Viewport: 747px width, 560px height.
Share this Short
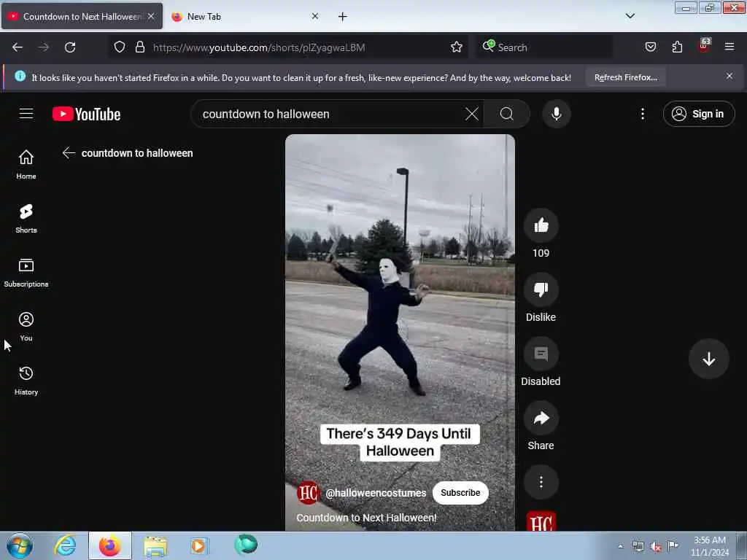(541, 418)
